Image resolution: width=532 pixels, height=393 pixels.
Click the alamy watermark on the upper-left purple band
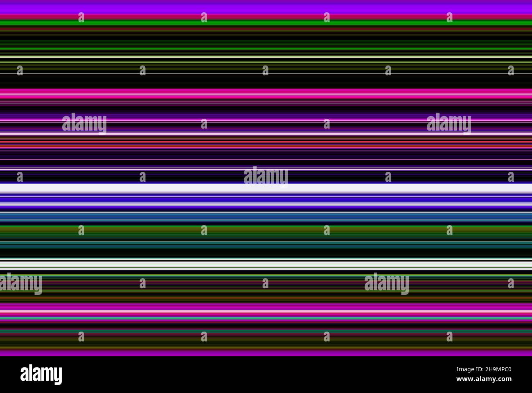point(84,123)
